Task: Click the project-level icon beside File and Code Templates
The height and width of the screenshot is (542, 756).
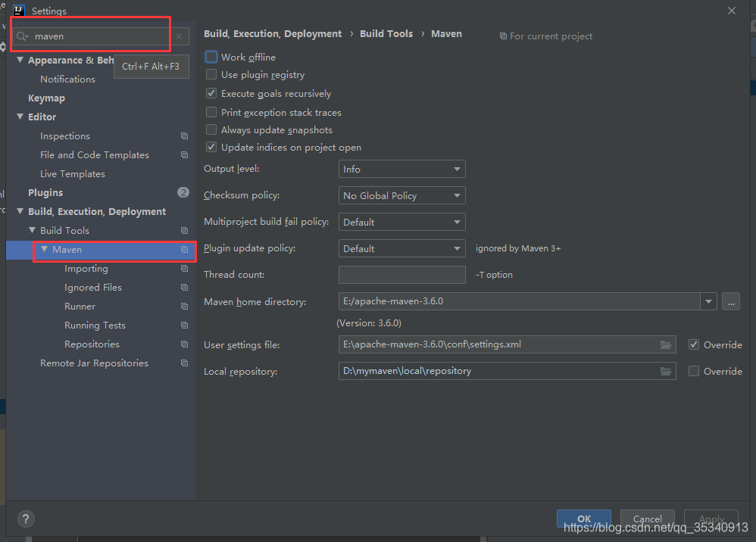Action: [184, 154]
